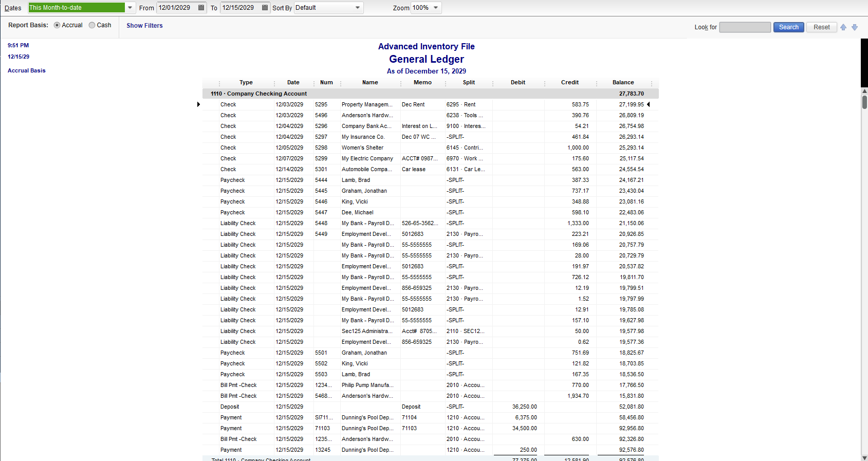Click the 6,375.00 debit amount
This screenshot has width=868, height=461.
[526, 417]
